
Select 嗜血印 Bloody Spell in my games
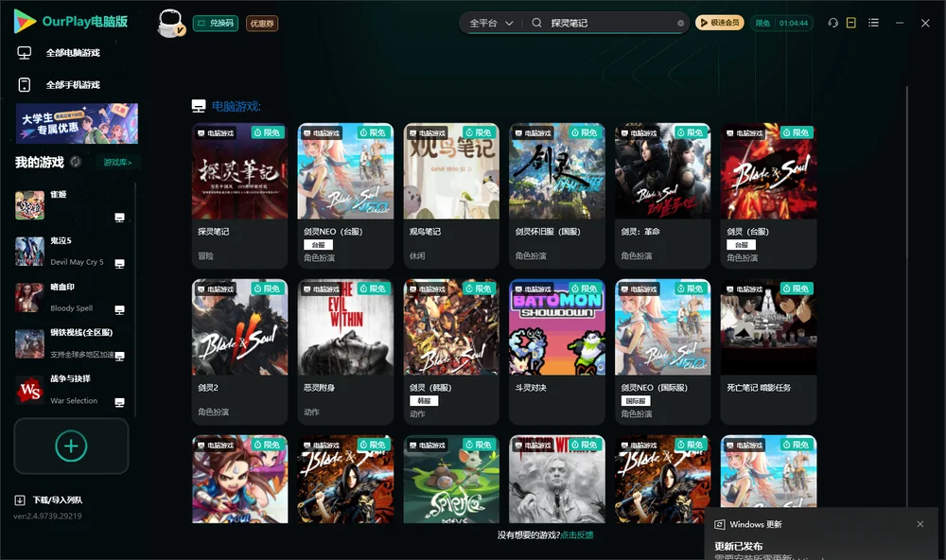click(x=71, y=297)
